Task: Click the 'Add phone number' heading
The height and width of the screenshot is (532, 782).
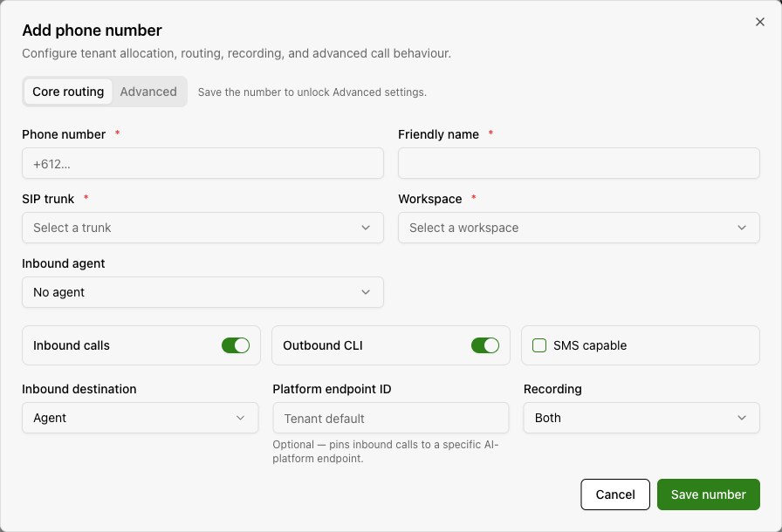Action: click(92, 31)
